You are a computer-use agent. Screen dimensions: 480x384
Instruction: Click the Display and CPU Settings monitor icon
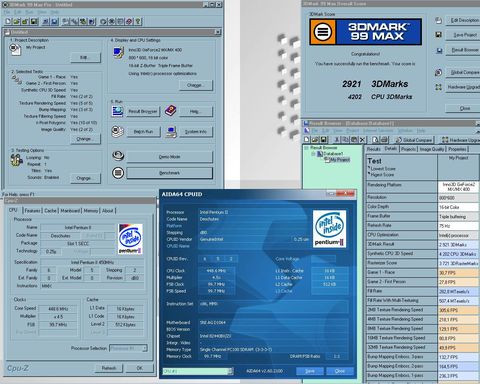(x=118, y=53)
